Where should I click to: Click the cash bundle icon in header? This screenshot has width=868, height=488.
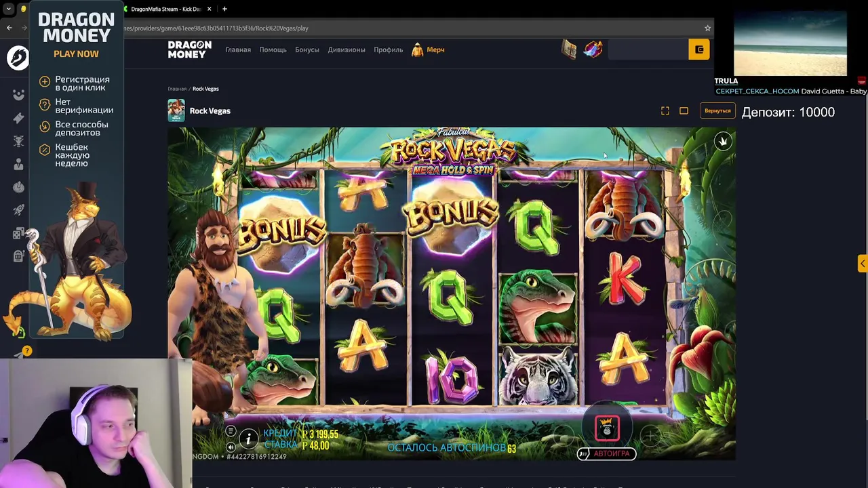[569, 49]
